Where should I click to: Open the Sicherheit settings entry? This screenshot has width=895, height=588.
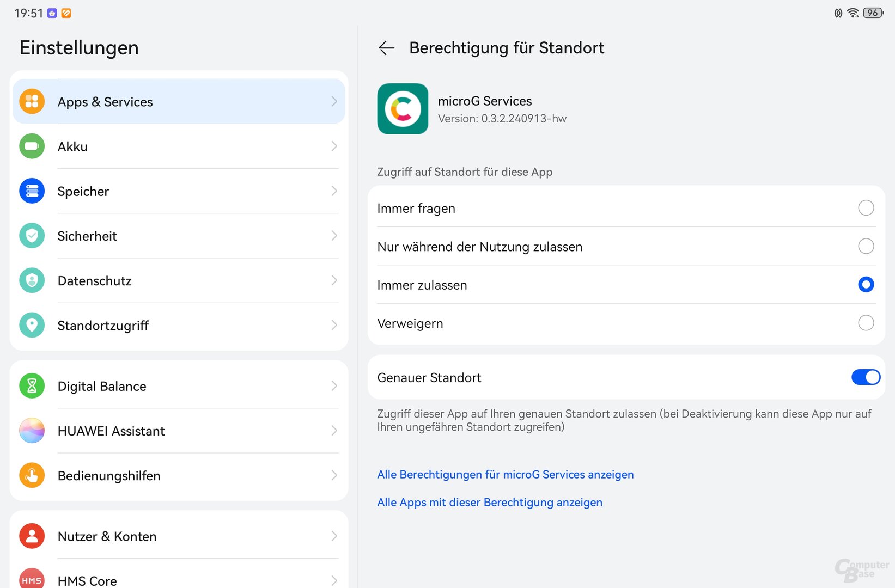point(179,235)
